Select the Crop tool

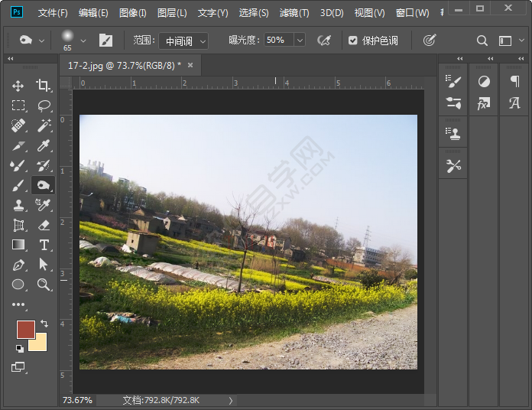coord(44,86)
